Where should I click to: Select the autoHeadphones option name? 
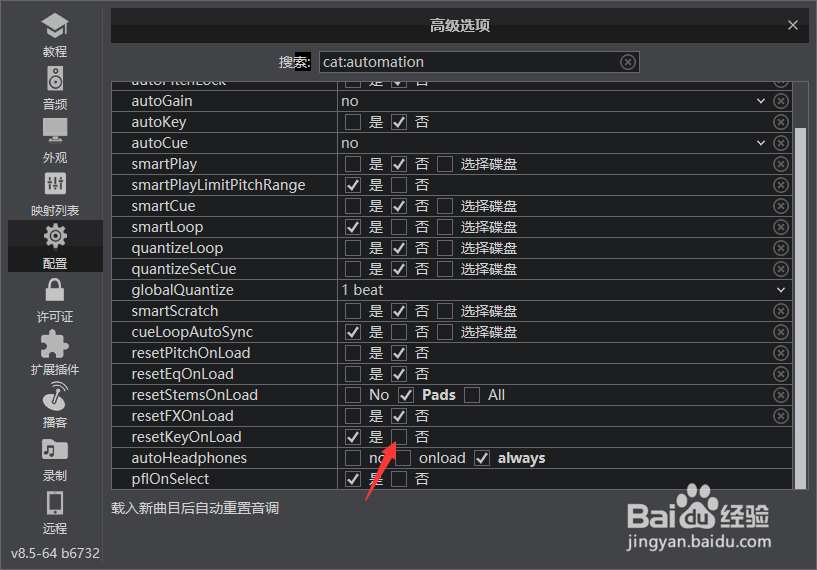[x=189, y=458]
